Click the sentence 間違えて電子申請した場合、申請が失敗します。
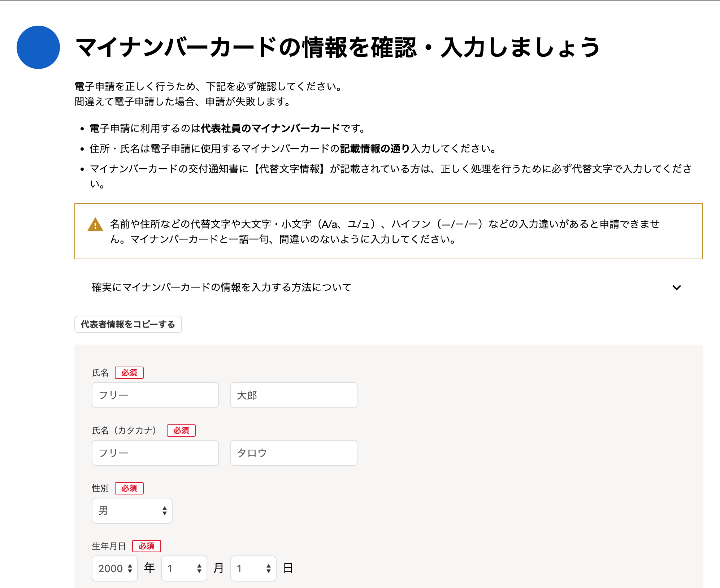The width and height of the screenshot is (720, 588). point(183,102)
